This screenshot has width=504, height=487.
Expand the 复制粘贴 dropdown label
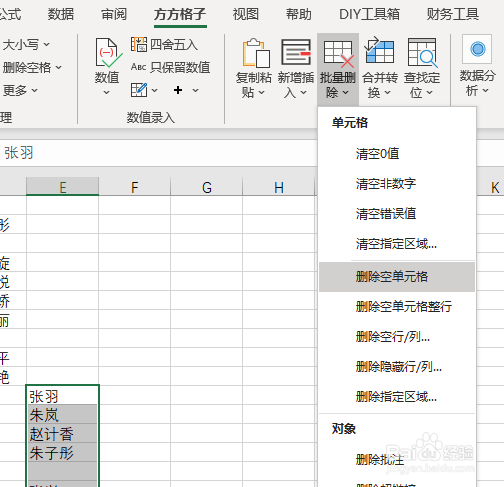point(253,85)
